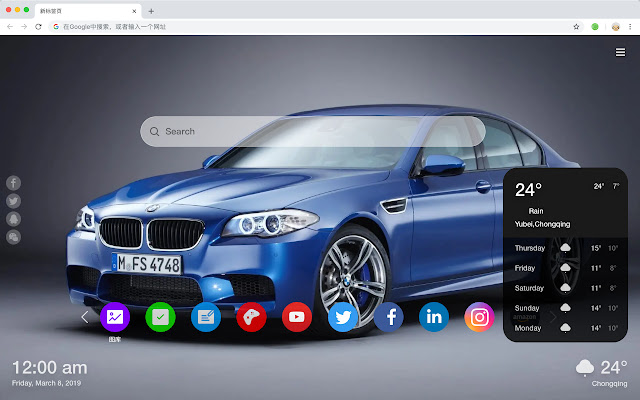Image resolution: width=640 pixels, height=400 pixels.
Task: Click the Google address bar
Action: pos(314,27)
